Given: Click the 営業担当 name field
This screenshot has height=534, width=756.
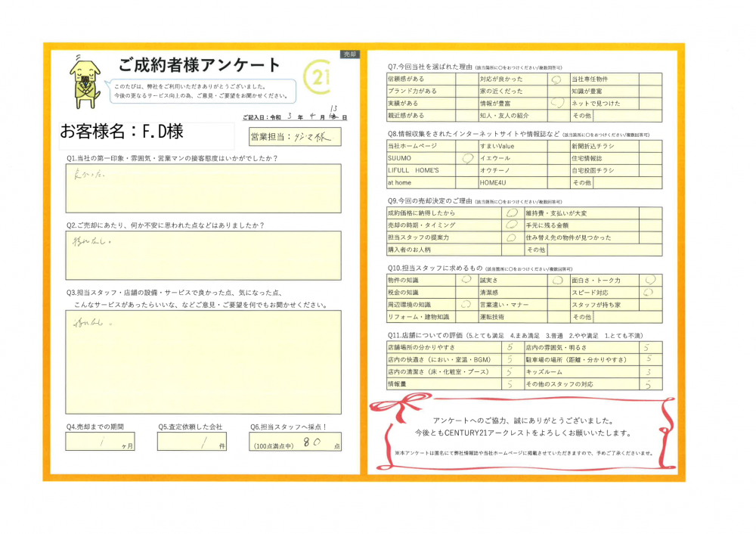Looking at the screenshot, I should tap(295, 137).
